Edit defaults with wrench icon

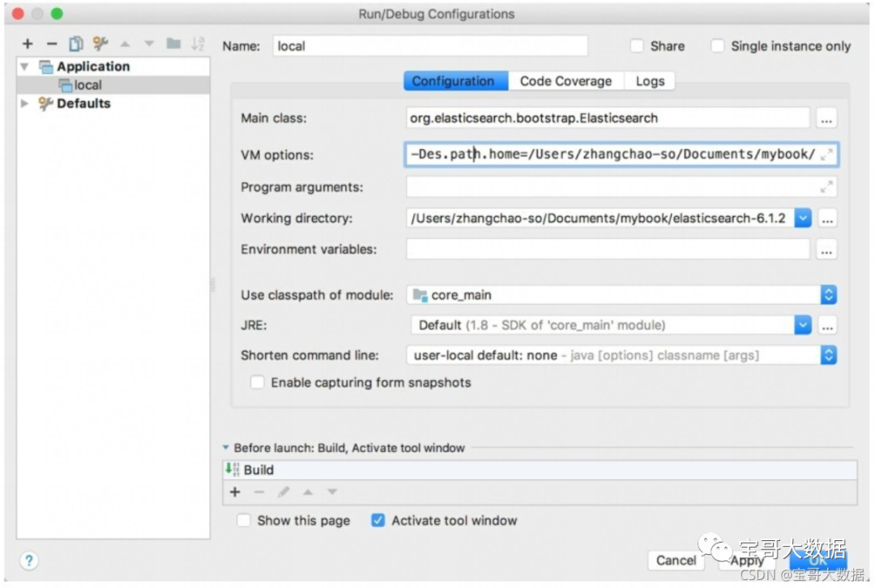click(x=100, y=44)
